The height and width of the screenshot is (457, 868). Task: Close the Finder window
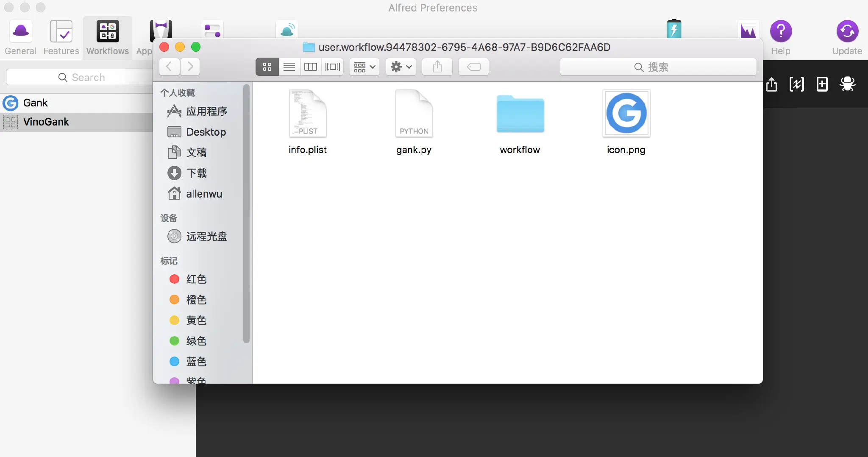[x=164, y=47]
